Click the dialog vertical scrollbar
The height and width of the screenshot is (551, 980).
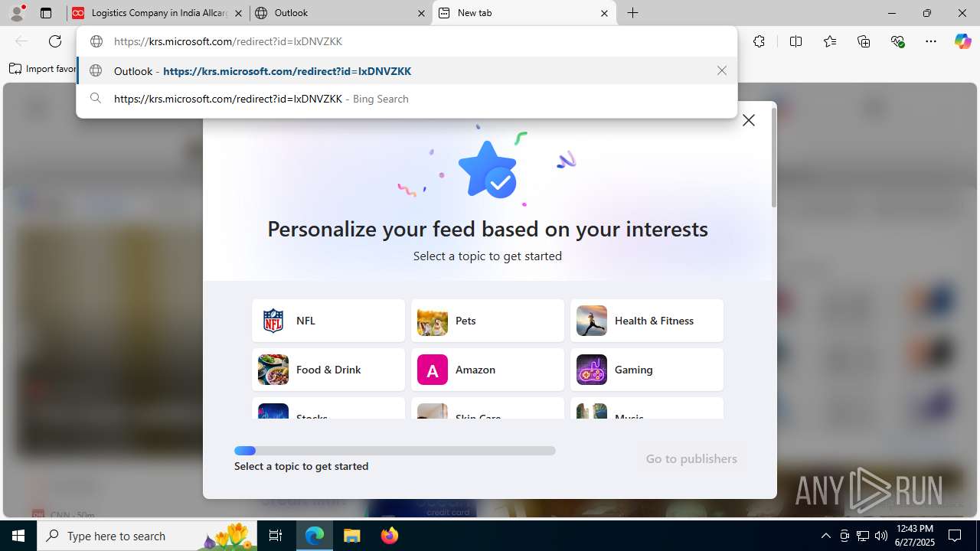[x=773, y=158]
